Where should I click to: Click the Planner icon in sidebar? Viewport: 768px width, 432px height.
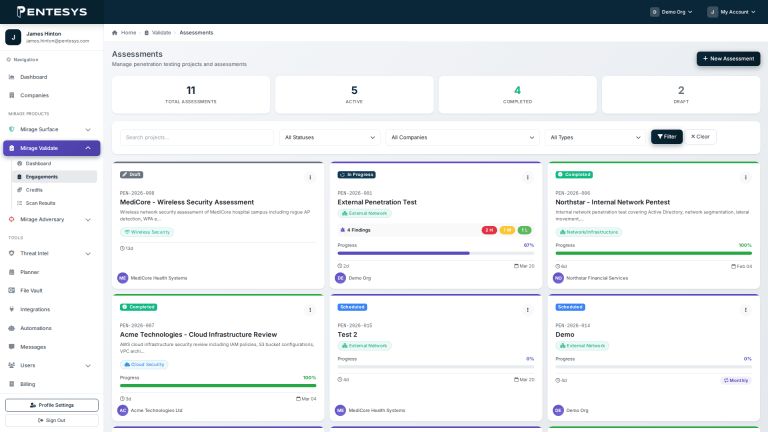click(12, 272)
